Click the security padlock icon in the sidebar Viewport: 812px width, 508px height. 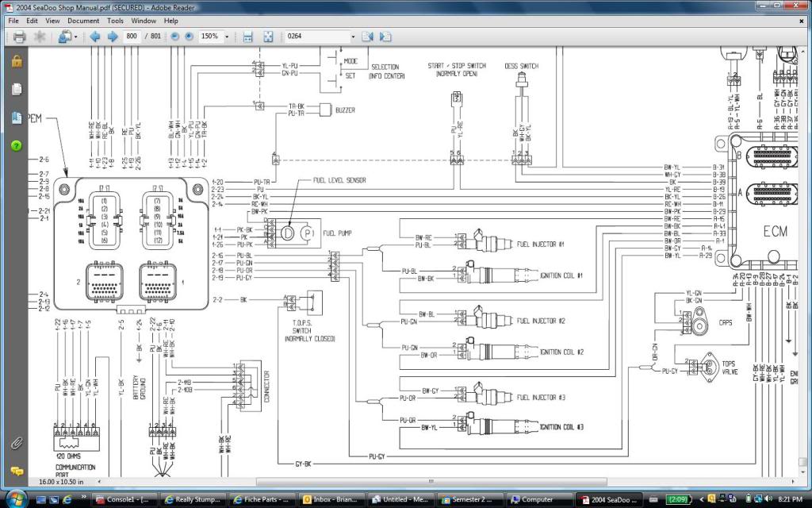click(x=17, y=60)
